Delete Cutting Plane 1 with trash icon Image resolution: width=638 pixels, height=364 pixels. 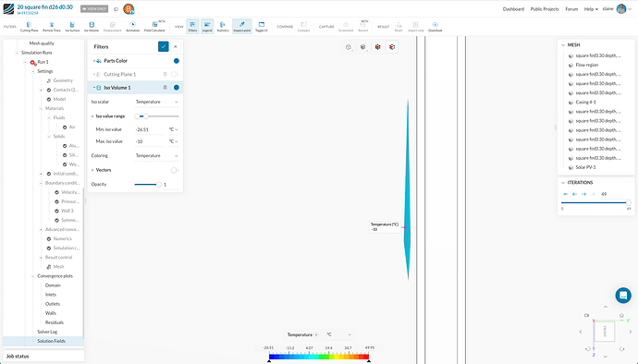point(166,74)
